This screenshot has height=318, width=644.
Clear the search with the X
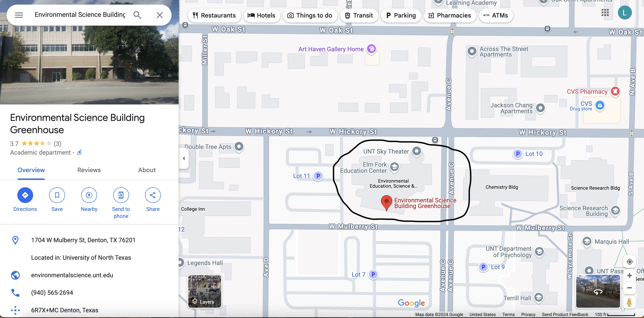(160, 15)
